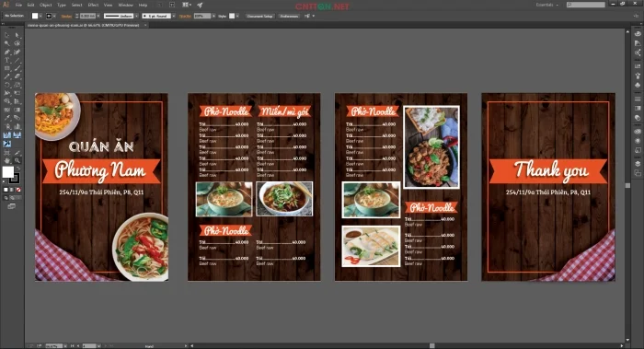Select the Type tool
The height and width of the screenshot is (349, 644).
(x=7, y=61)
